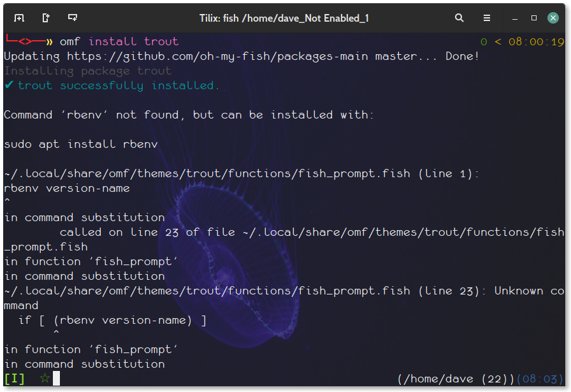Click the star glyph in the status prompt
571x392 pixels.
pos(44,378)
